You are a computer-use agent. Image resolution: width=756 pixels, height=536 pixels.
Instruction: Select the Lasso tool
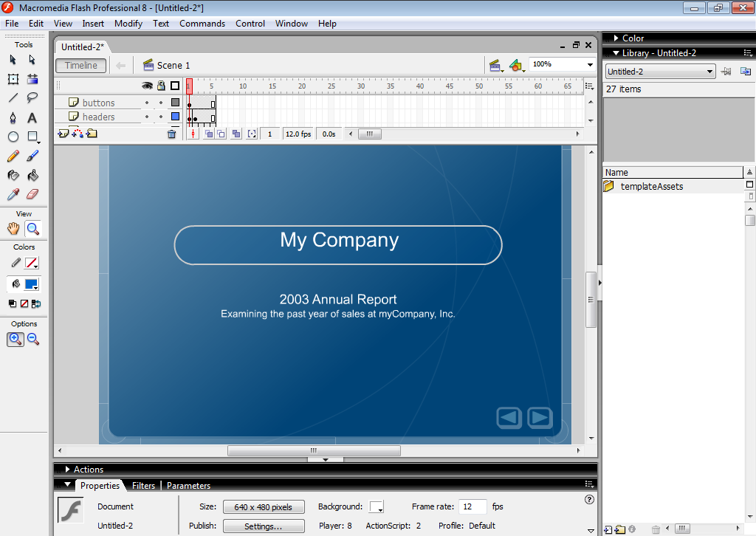32,98
